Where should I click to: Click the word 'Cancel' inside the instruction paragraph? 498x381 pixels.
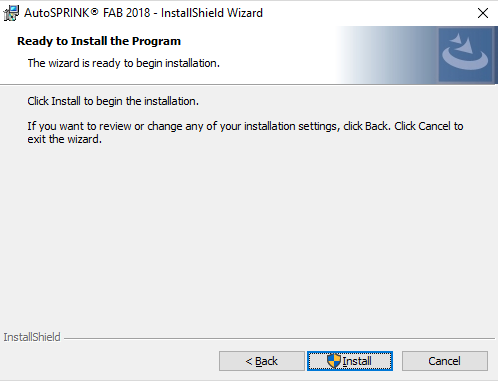(434, 126)
